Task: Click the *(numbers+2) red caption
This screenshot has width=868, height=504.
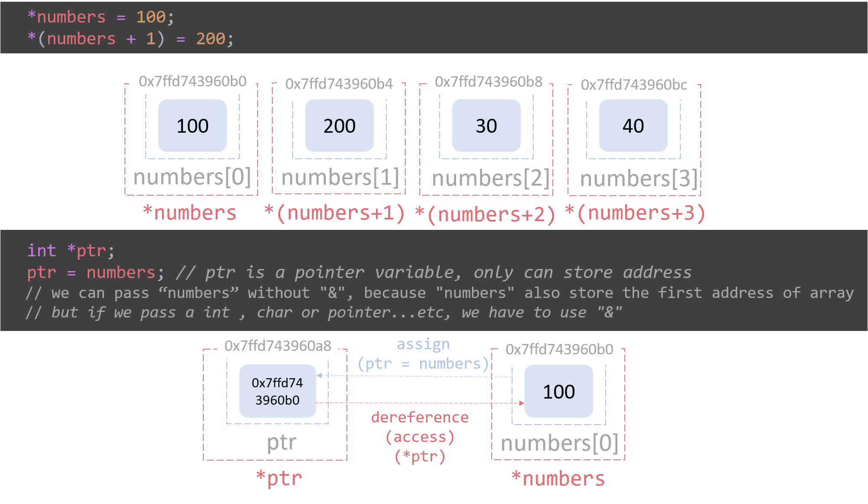Action: click(x=485, y=215)
